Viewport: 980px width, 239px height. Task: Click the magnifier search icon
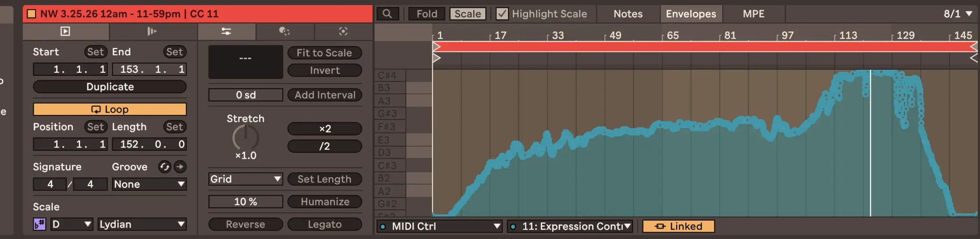tap(387, 14)
